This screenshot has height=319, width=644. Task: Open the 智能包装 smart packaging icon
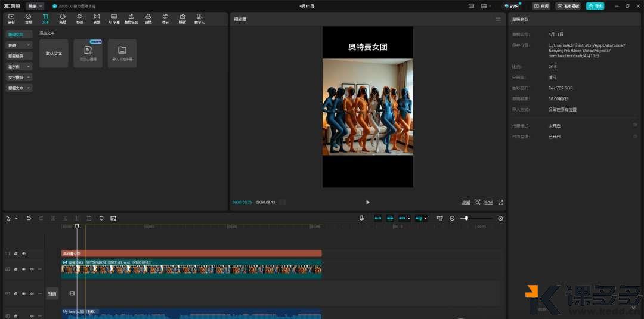pos(131,18)
